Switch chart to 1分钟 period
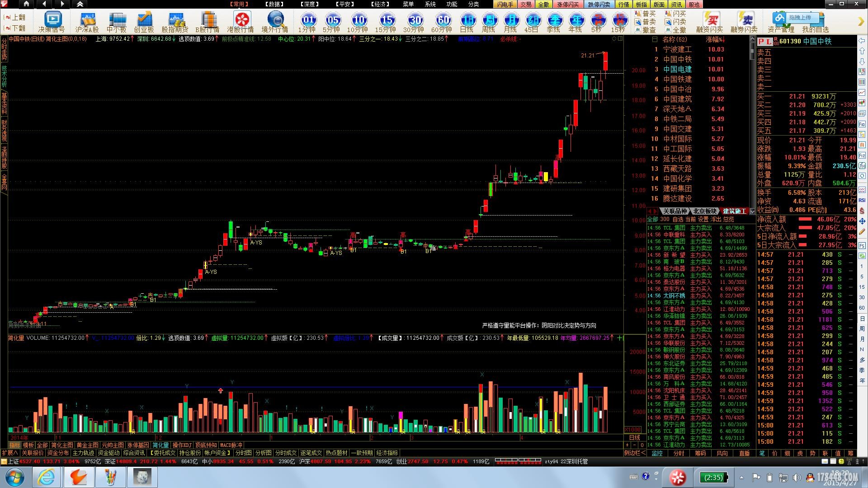The width and height of the screenshot is (868, 488). [307, 22]
